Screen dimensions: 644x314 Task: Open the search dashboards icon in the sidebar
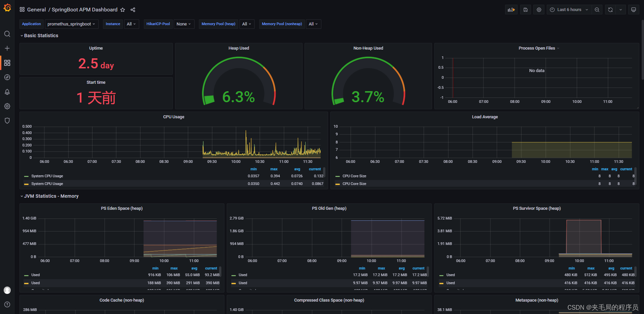(x=7, y=34)
